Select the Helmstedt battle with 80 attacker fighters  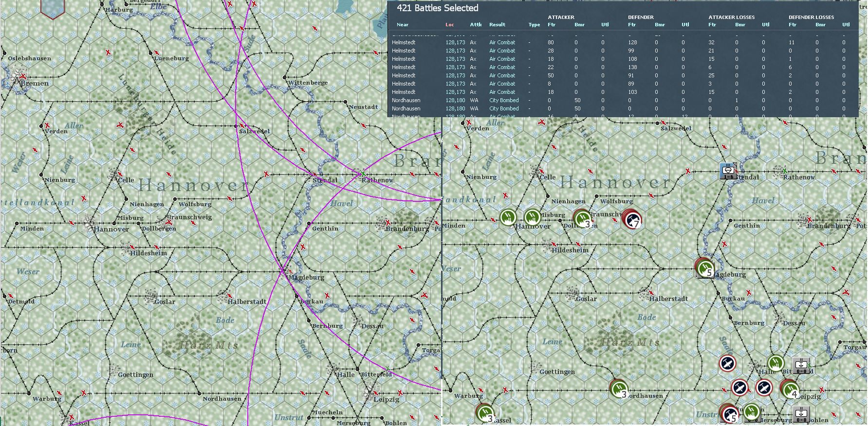pos(623,42)
